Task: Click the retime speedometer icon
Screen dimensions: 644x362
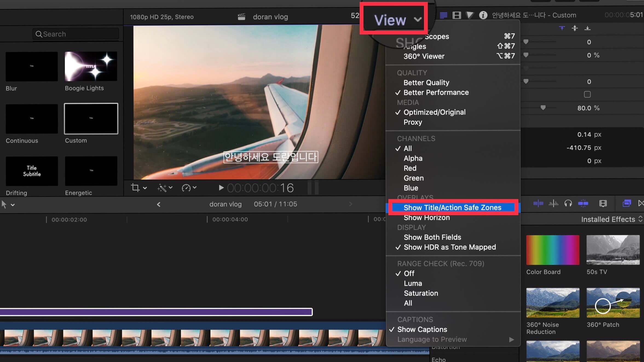Action: (186, 188)
